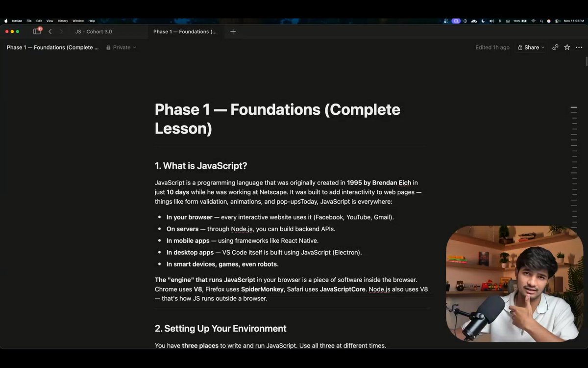Open the Help menu
588x368 pixels.
pyautogui.click(x=92, y=21)
